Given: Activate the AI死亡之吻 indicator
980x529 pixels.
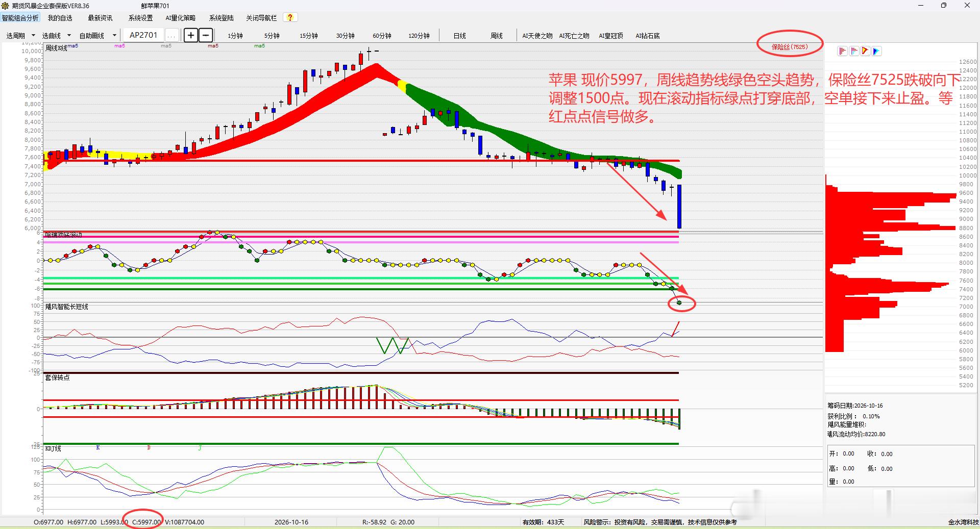Looking at the screenshot, I should click(x=574, y=36).
